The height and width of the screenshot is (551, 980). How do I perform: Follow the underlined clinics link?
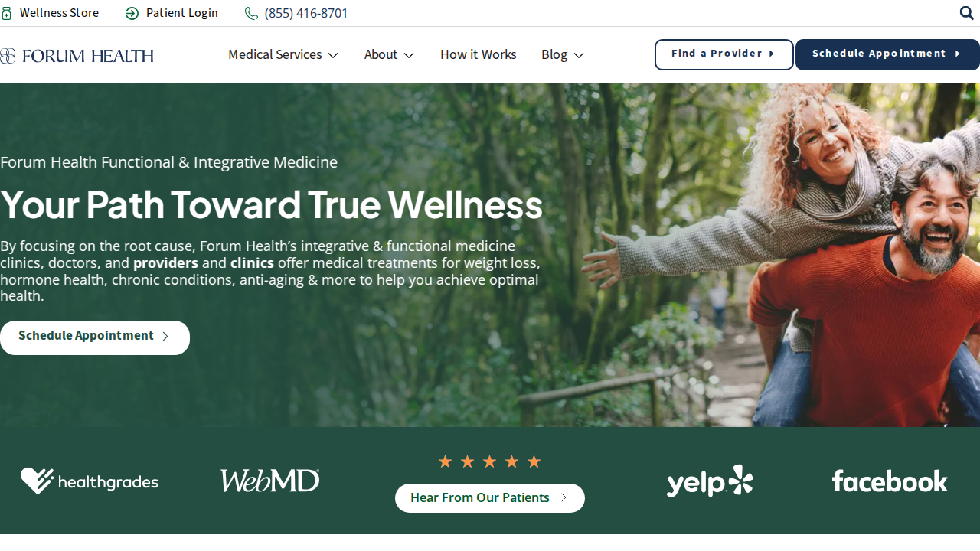pyautogui.click(x=252, y=263)
